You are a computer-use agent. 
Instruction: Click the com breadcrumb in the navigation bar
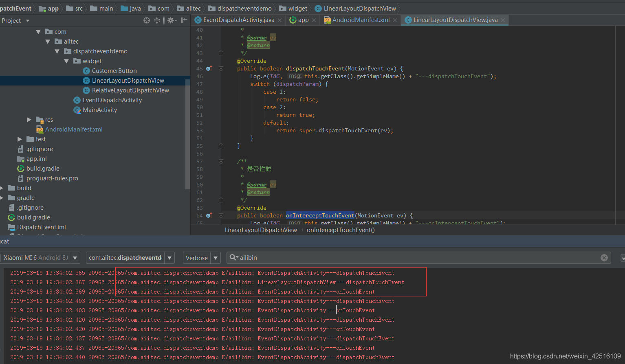[163, 8]
